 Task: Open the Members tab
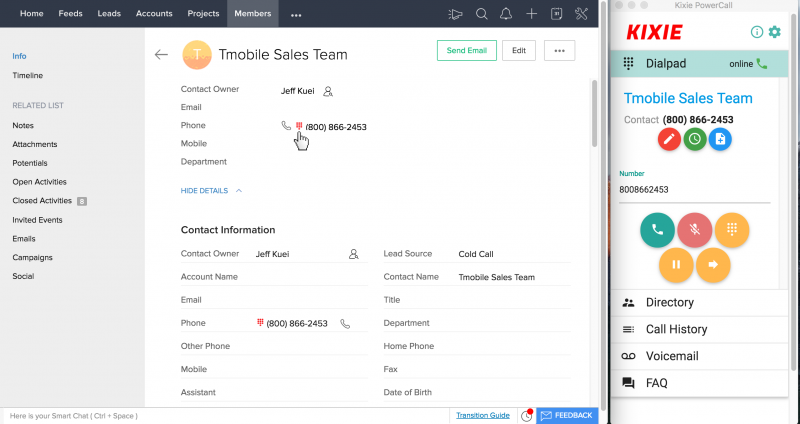pyautogui.click(x=253, y=14)
